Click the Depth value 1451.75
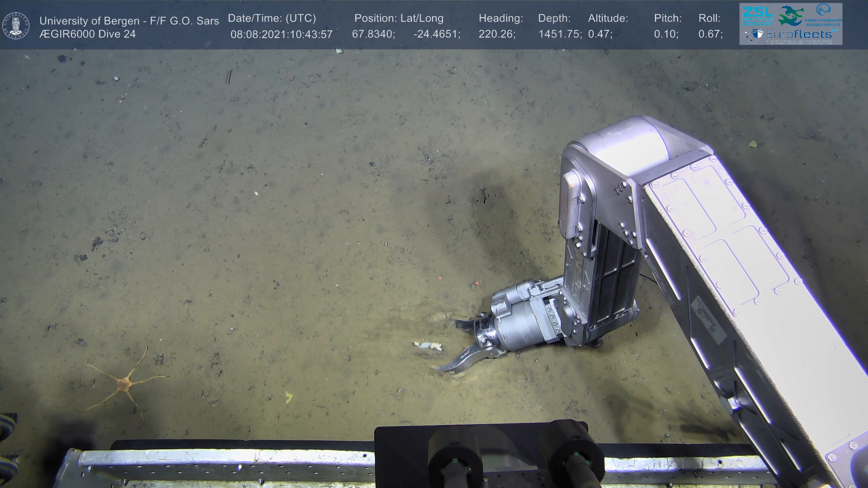Viewport: 868px width, 488px height. (560, 34)
